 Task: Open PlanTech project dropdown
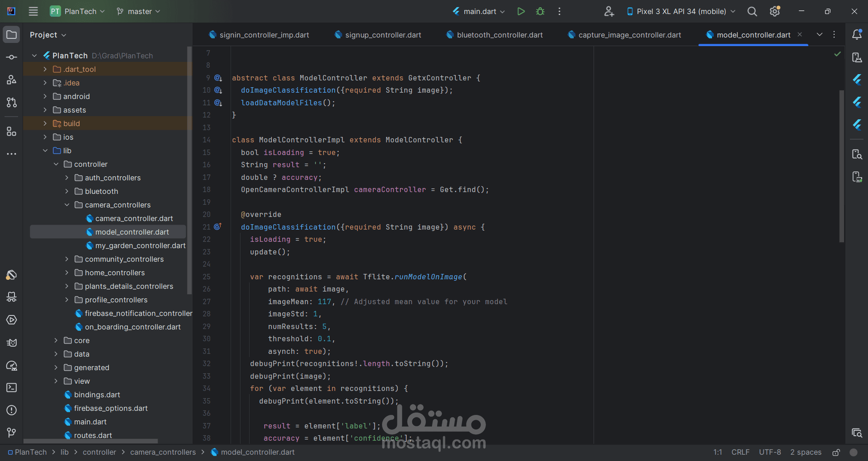click(x=77, y=11)
